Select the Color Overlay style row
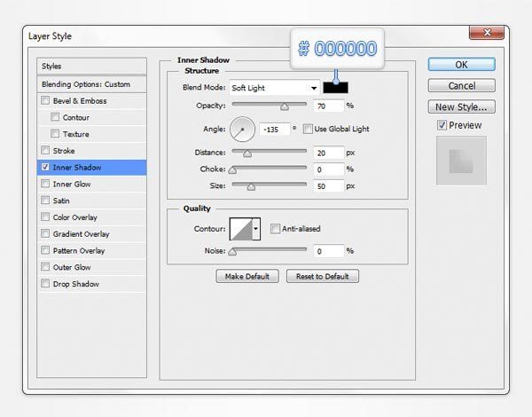Image resolution: width=532 pixels, height=417 pixels. pos(91,217)
